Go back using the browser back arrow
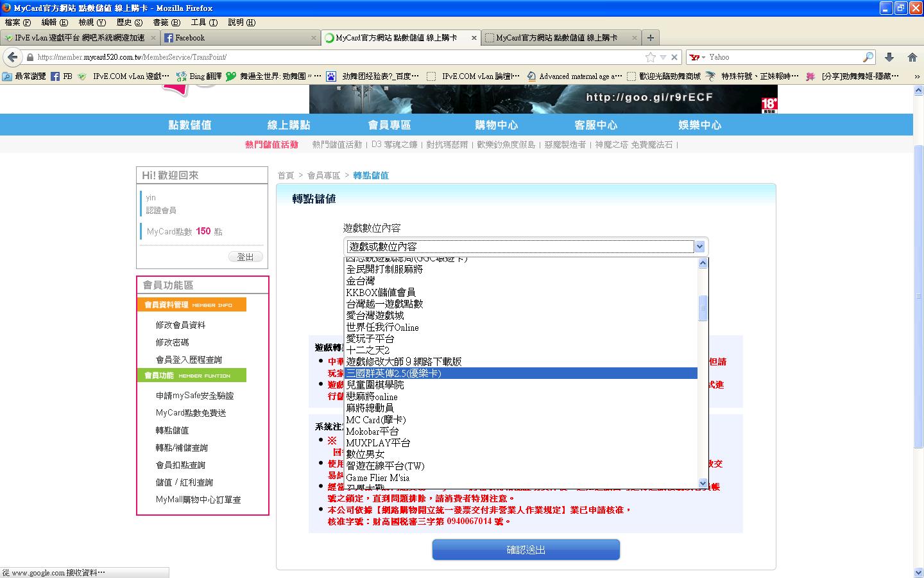 click(x=13, y=57)
